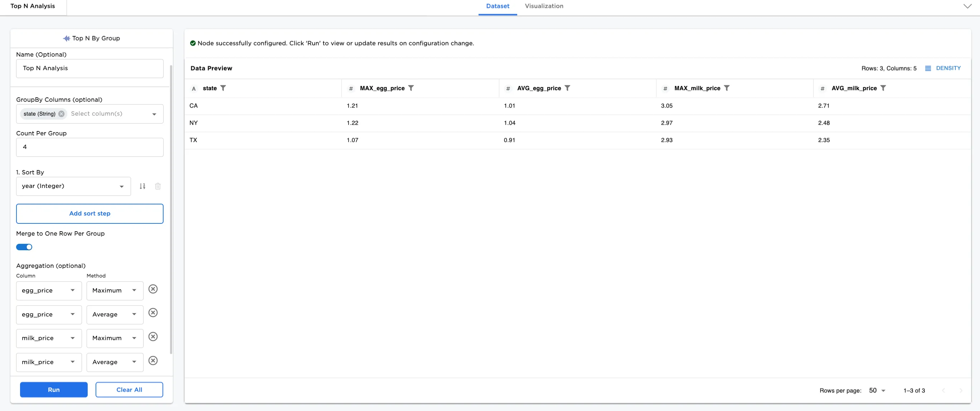
Task: Toggle sort order icon for year
Action: pos(142,186)
